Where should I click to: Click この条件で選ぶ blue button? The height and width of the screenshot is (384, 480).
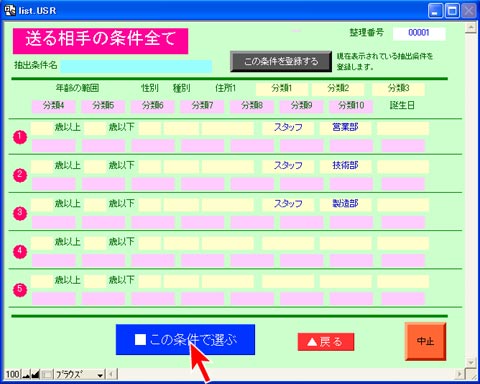(185, 339)
